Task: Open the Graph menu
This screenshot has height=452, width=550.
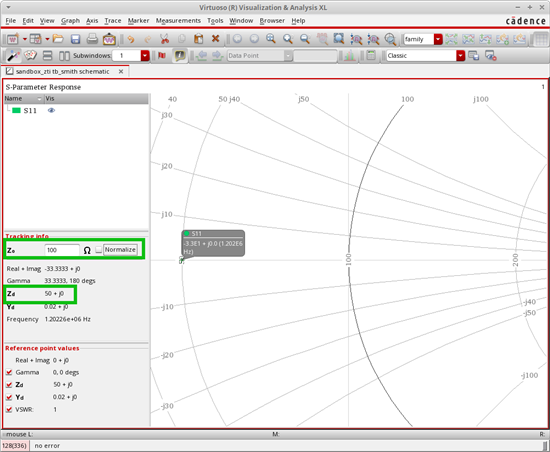Action: point(70,21)
